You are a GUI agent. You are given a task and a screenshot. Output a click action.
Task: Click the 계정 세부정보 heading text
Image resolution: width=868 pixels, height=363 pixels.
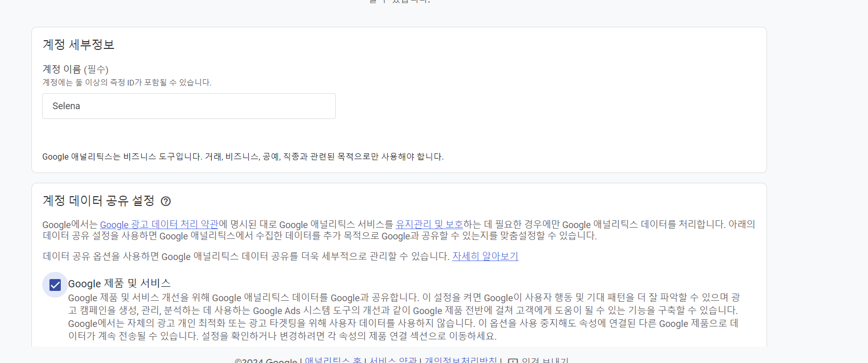coord(78,45)
